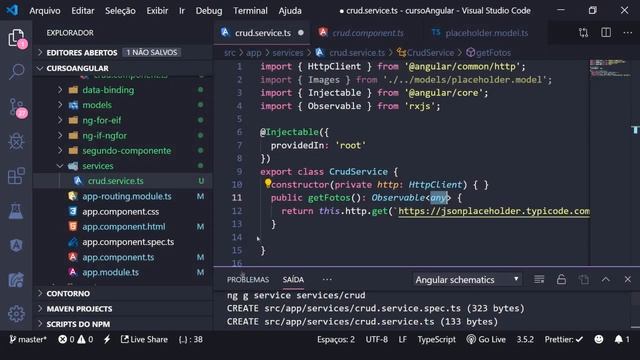Viewport: 640px width, 360px height.
Task: Open the Test beaker icon
Action: (x=16, y=211)
